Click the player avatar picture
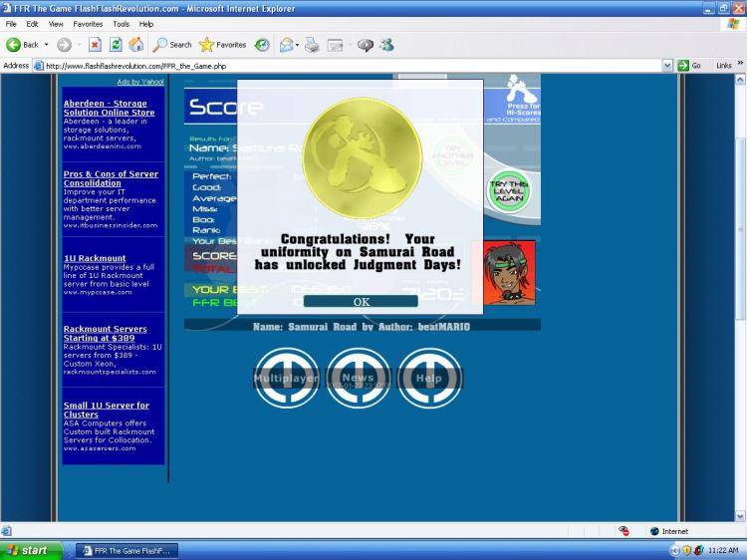 tap(509, 273)
